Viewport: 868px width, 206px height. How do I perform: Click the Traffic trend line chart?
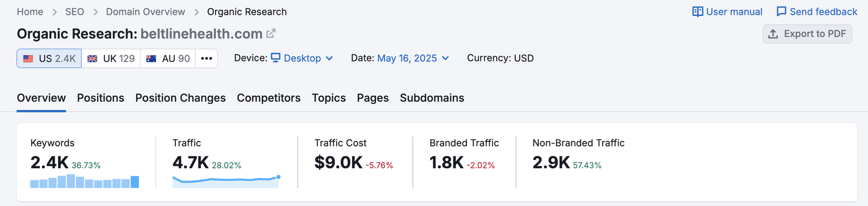point(226,181)
